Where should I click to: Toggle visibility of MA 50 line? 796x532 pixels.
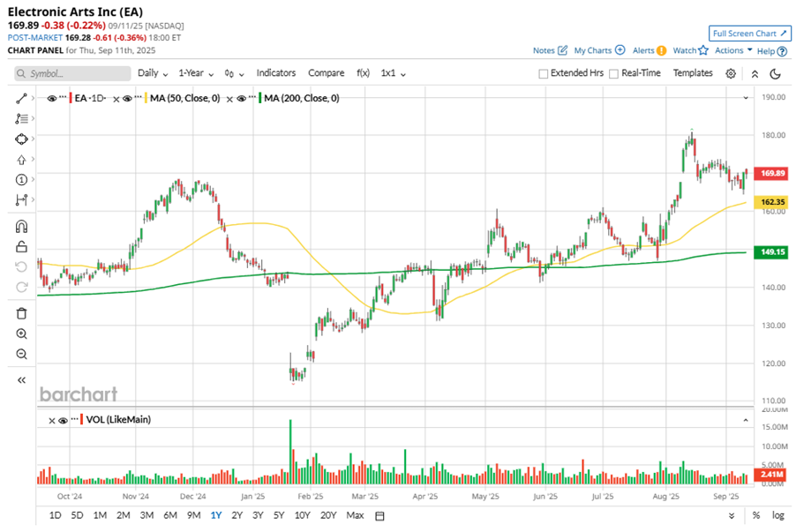[x=127, y=99]
